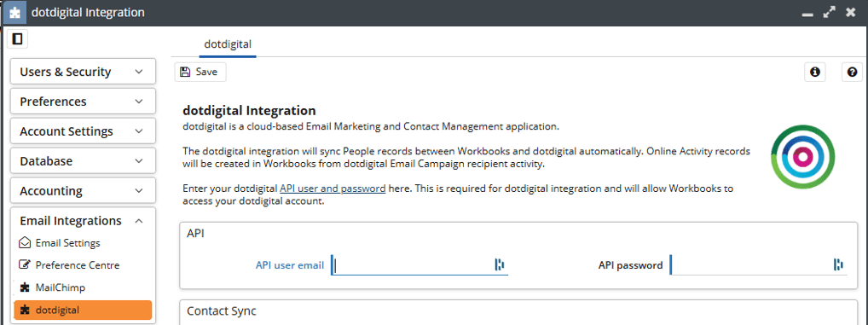This screenshot has height=325, width=868.
Task: Open the information icon button
Action: click(815, 72)
